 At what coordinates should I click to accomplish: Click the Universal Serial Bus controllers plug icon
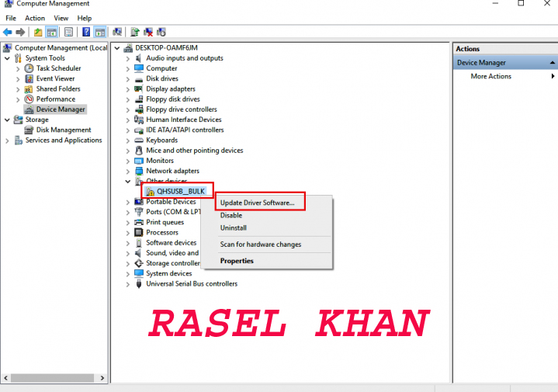click(138, 284)
